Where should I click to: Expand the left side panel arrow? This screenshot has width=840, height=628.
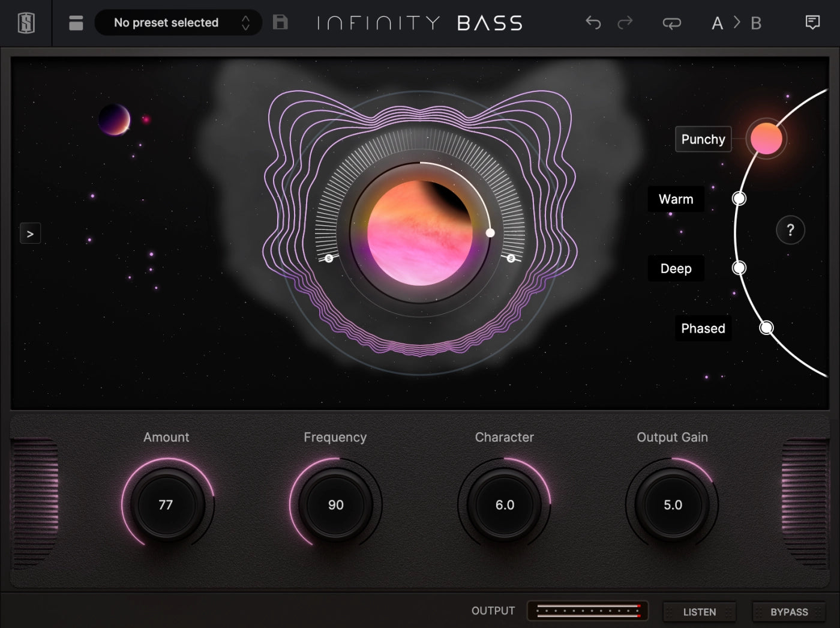coord(30,234)
